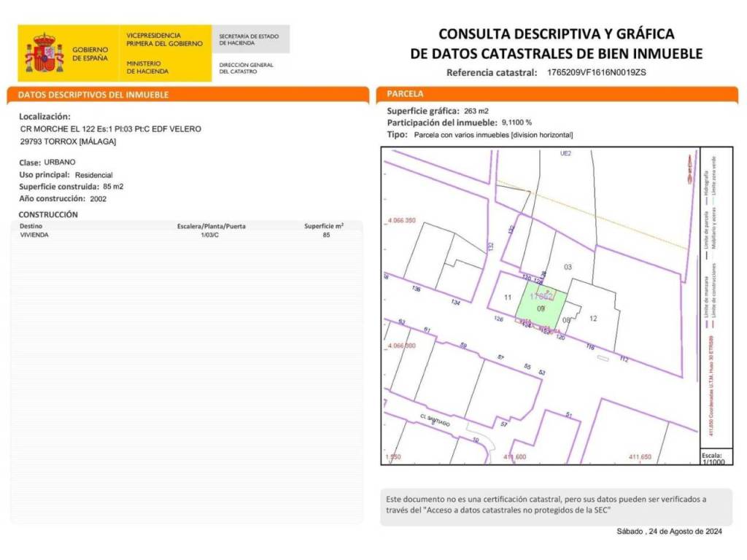Click the UE2 label atop the map

click(565, 154)
